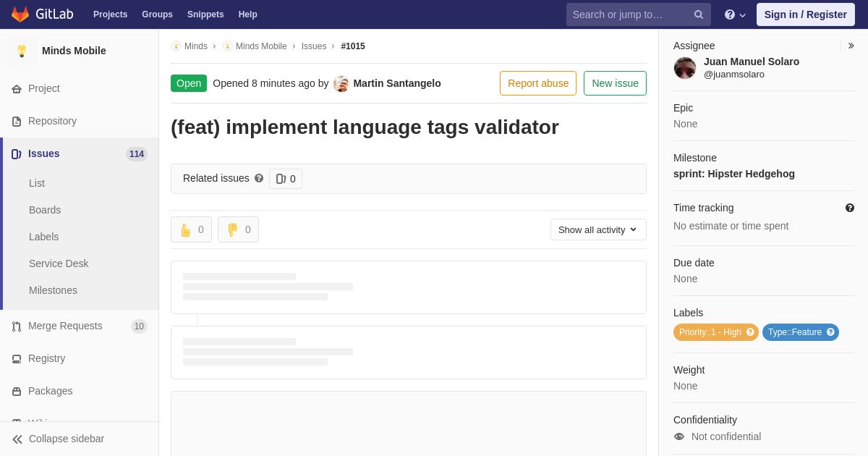868x456 pixels.
Task: Click the Search or jump to field
Action: pos(639,14)
